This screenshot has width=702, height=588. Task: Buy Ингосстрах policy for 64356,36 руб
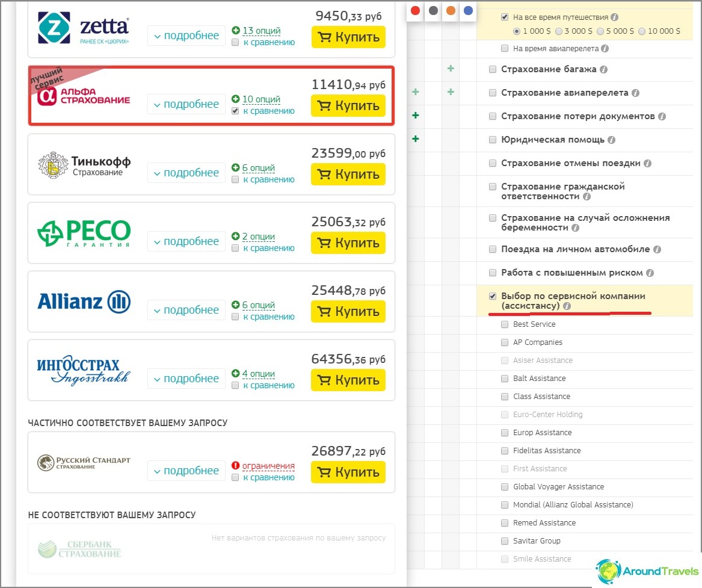pyautogui.click(x=348, y=380)
